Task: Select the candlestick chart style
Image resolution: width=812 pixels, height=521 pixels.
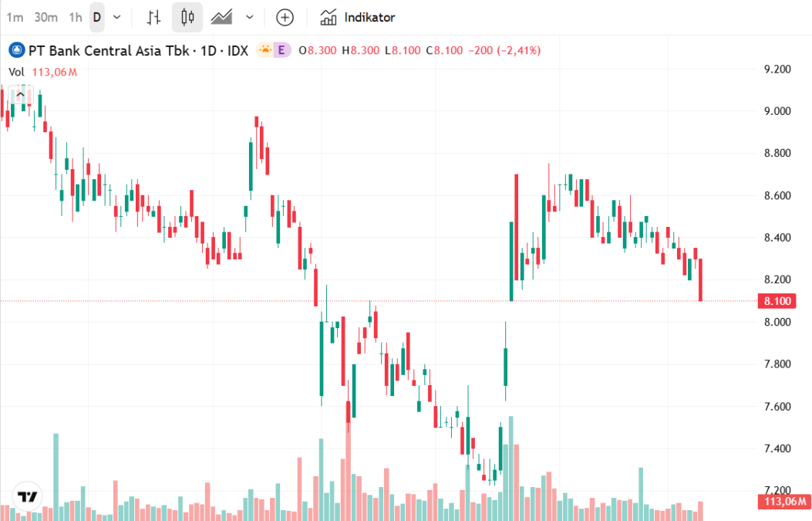Action: click(x=186, y=17)
